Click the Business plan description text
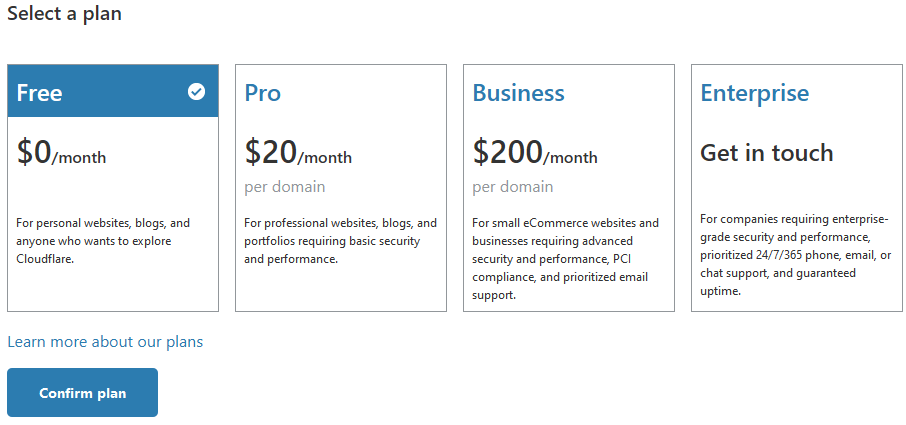The image size is (906, 425). point(566,259)
